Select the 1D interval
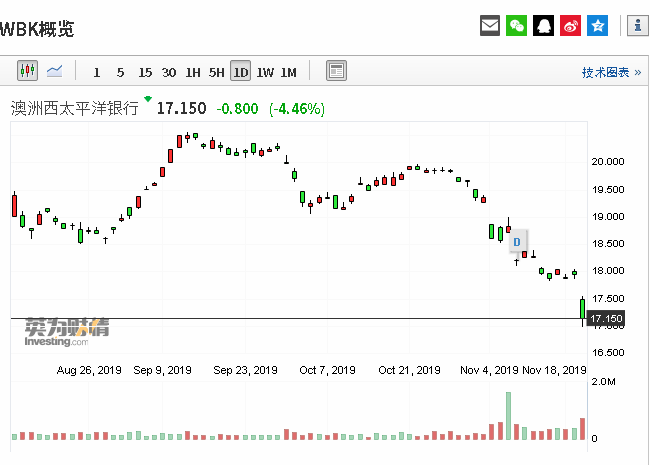This screenshot has width=650, height=465. (240, 71)
